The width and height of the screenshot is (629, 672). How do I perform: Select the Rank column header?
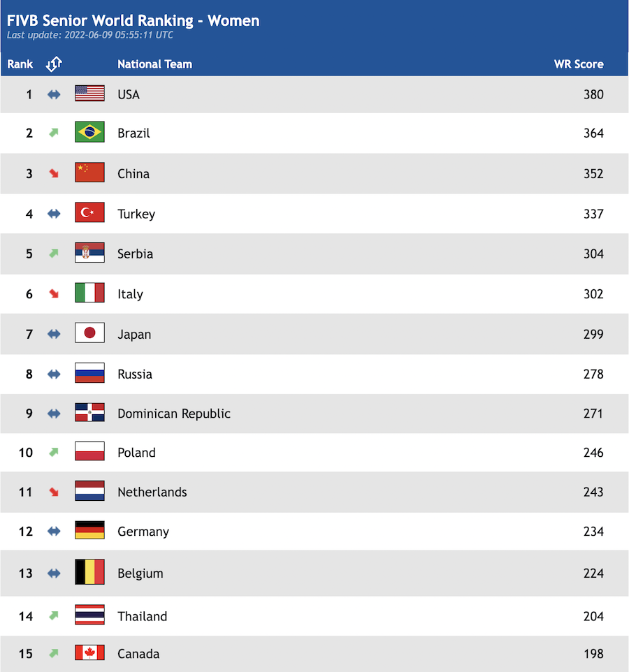pyautogui.click(x=20, y=64)
